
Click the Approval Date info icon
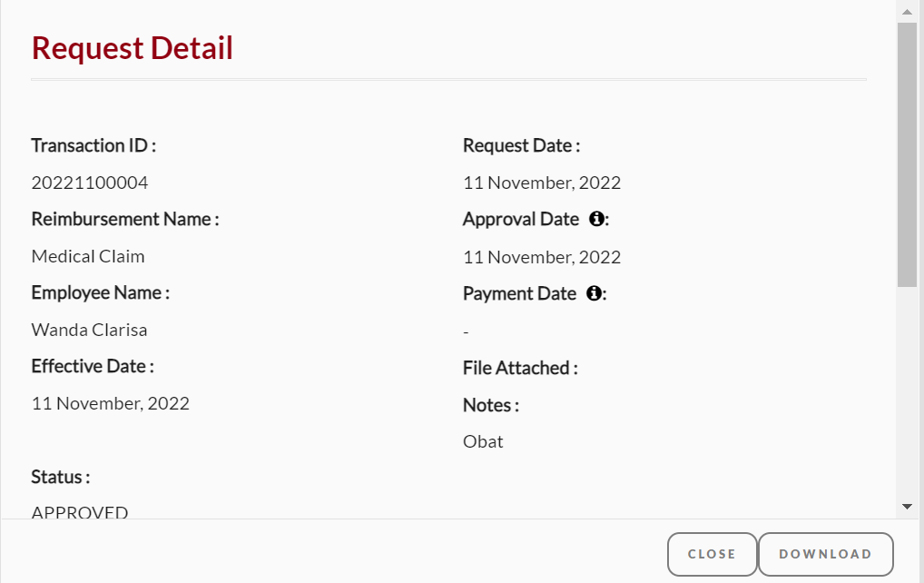(x=596, y=219)
